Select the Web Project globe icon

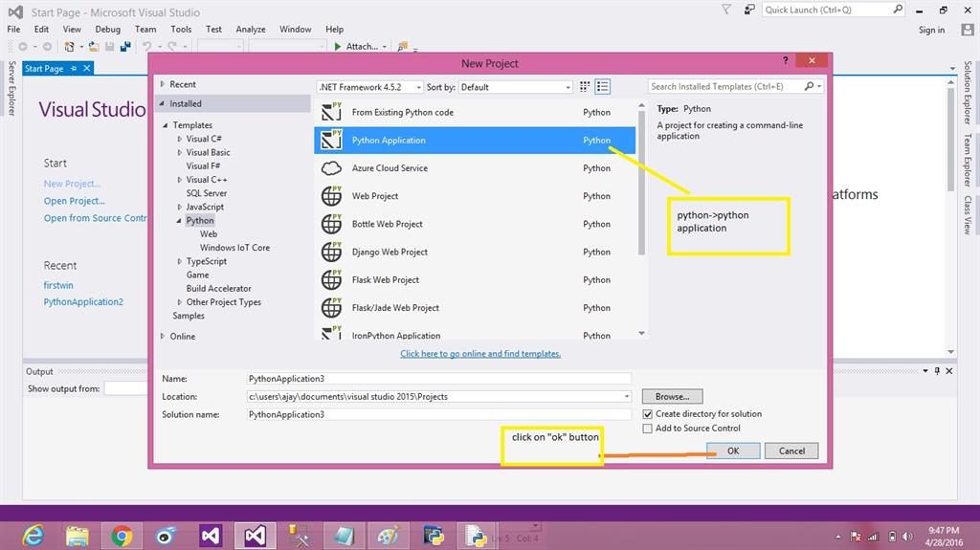click(331, 196)
